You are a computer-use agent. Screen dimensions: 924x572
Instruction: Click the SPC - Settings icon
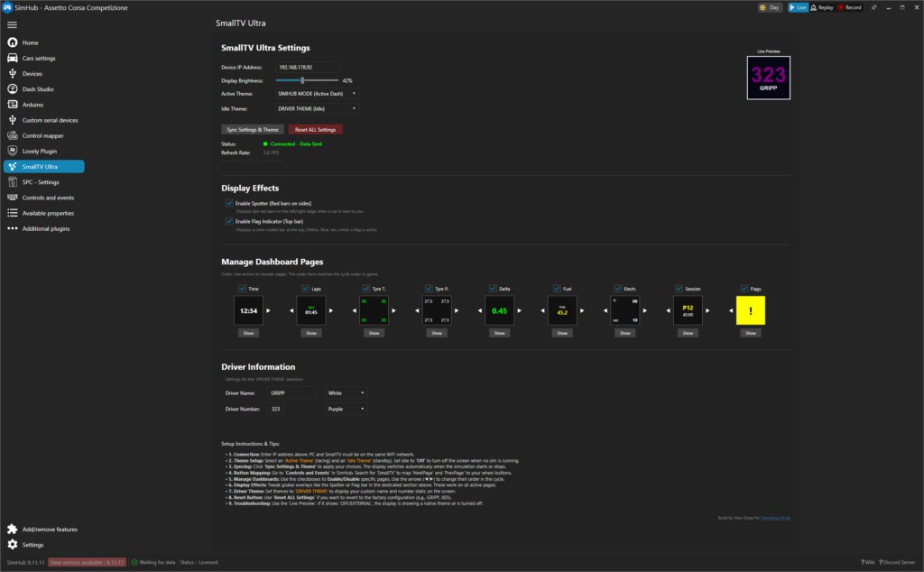coord(13,182)
